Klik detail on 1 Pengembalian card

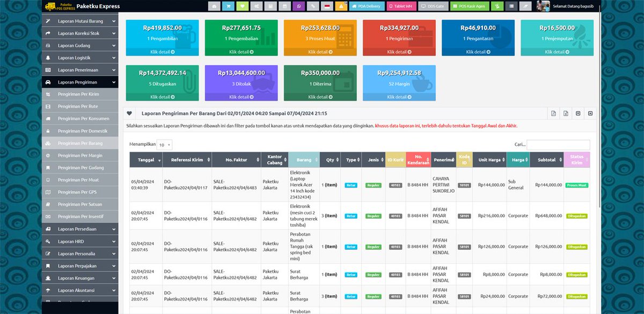[x=241, y=53]
